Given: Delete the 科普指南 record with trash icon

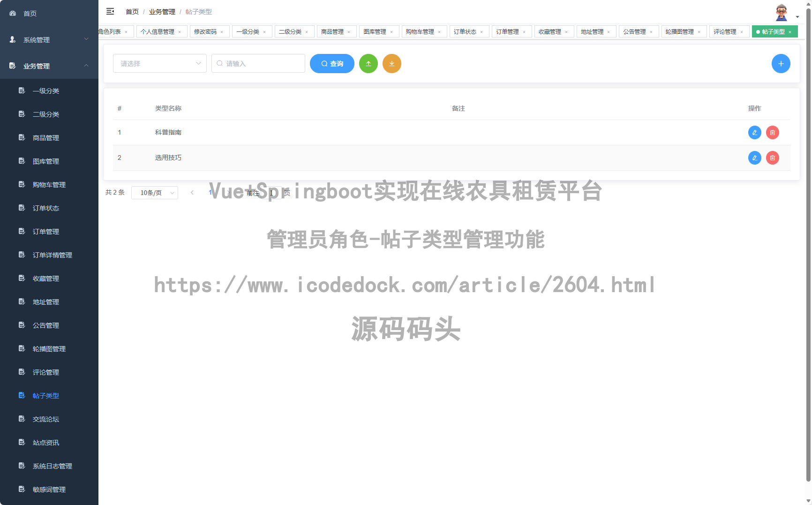Looking at the screenshot, I should (x=772, y=132).
